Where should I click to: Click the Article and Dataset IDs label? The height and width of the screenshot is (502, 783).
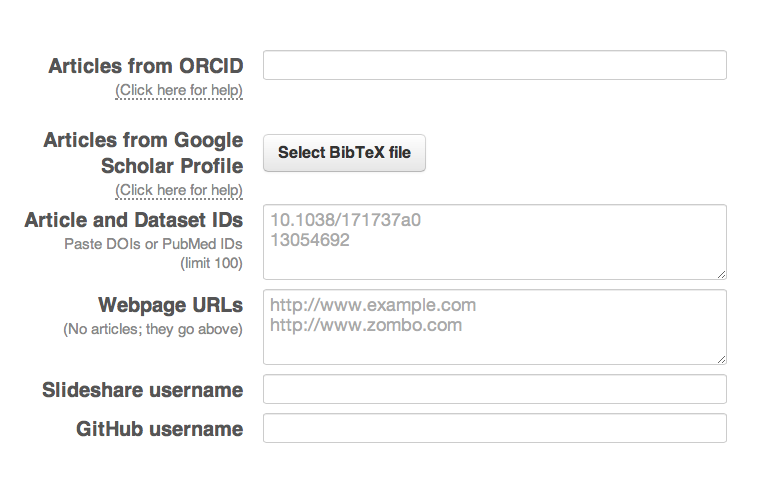click(x=134, y=220)
